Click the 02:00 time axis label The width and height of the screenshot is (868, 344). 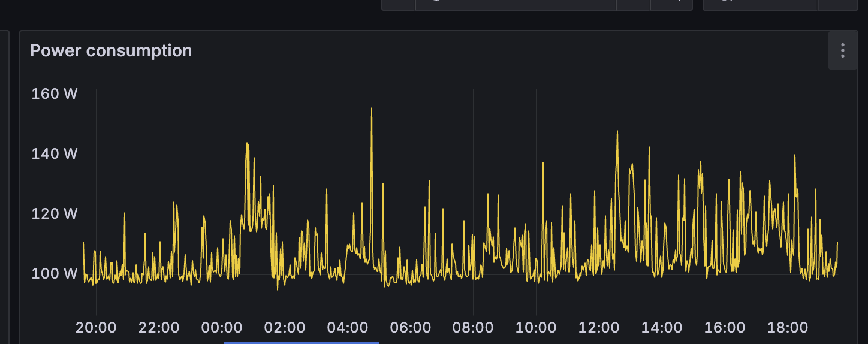click(x=285, y=328)
